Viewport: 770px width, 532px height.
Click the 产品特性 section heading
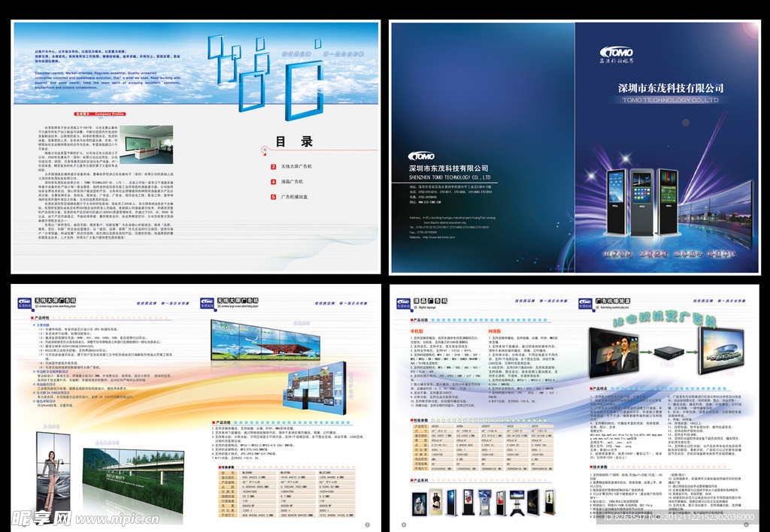[41, 318]
